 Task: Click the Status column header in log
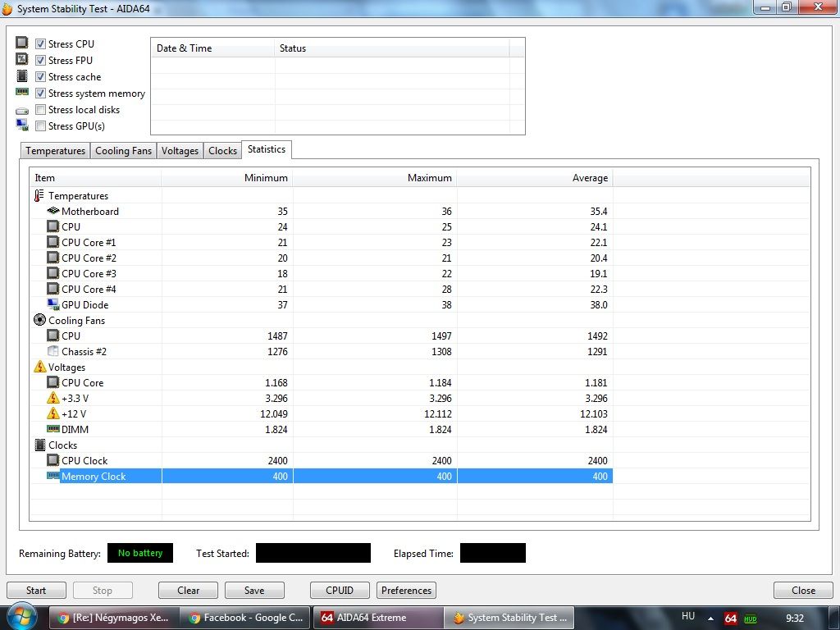coord(391,48)
